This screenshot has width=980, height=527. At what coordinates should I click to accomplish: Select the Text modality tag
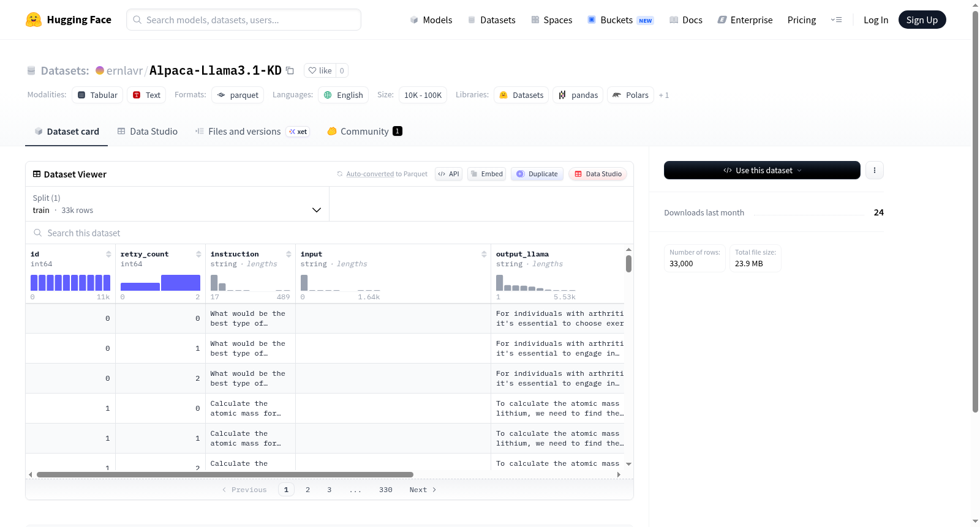coord(146,95)
